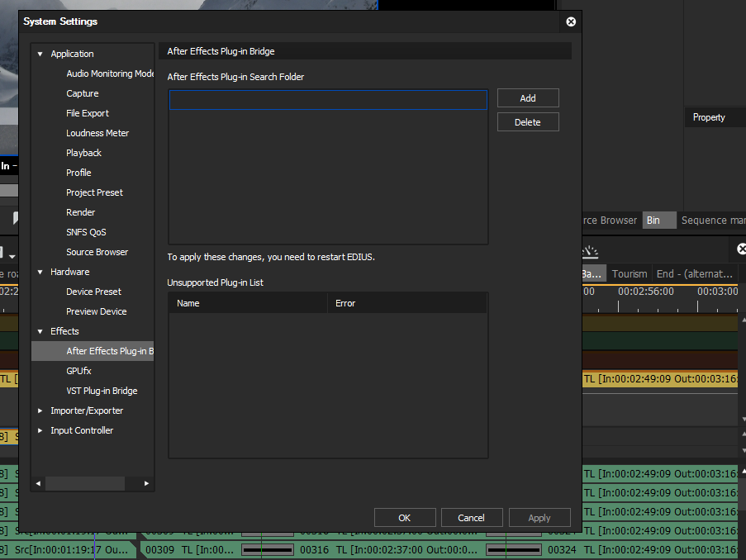Screen dimensions: 746x560
Task: Collapse the Effects tree node
Action: pyautogui.click(x=40, y=331)
